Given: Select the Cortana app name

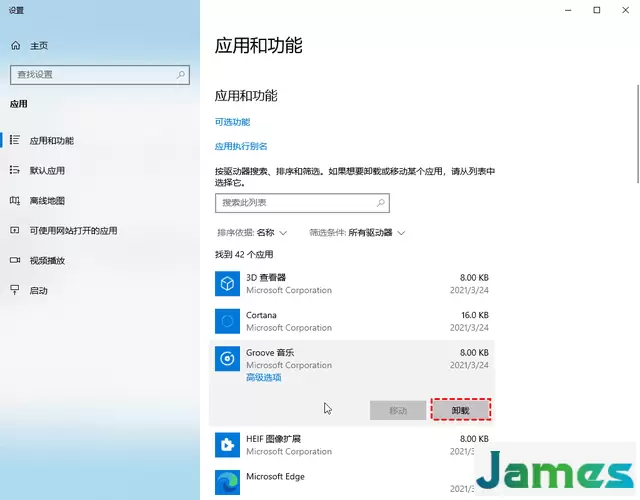Looking at the screenshot, I should point(261,315).
